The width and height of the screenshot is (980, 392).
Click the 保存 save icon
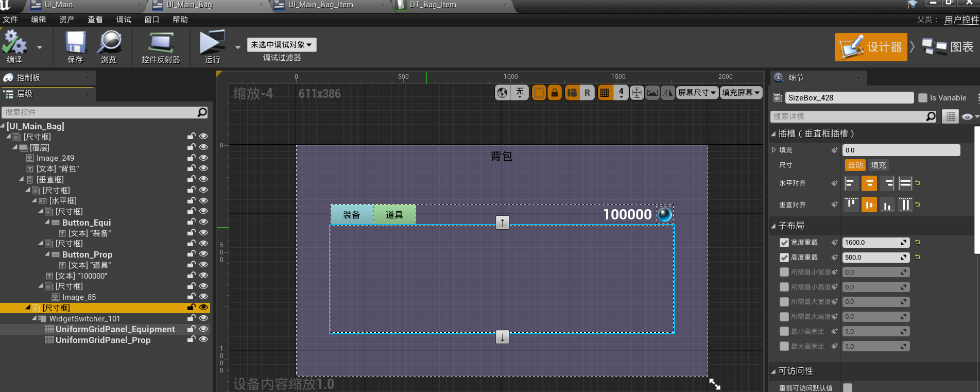point(75,42)
